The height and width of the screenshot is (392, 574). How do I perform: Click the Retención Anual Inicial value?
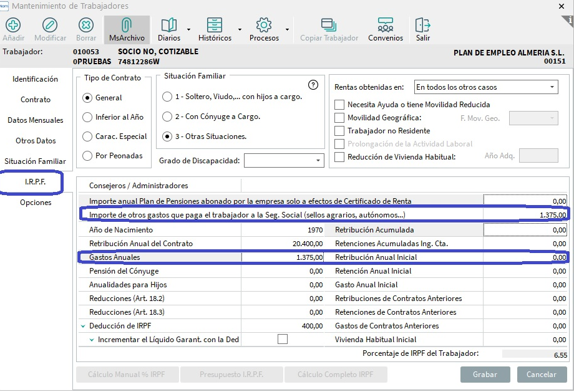coord(525,271)
